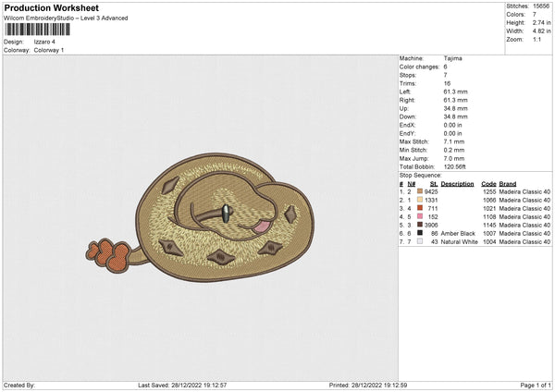Click the code '1255' in stop row 1
Screen dimensions: 555x392
pos(489,191)
